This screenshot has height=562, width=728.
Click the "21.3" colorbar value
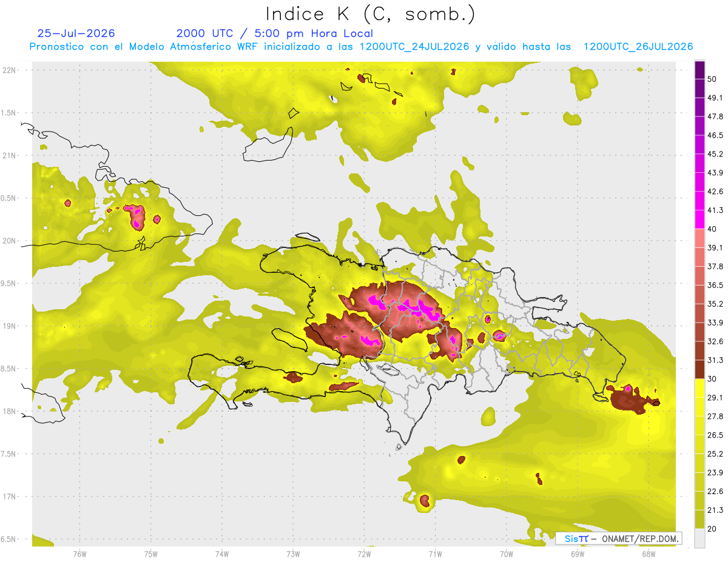click(716, 510)
